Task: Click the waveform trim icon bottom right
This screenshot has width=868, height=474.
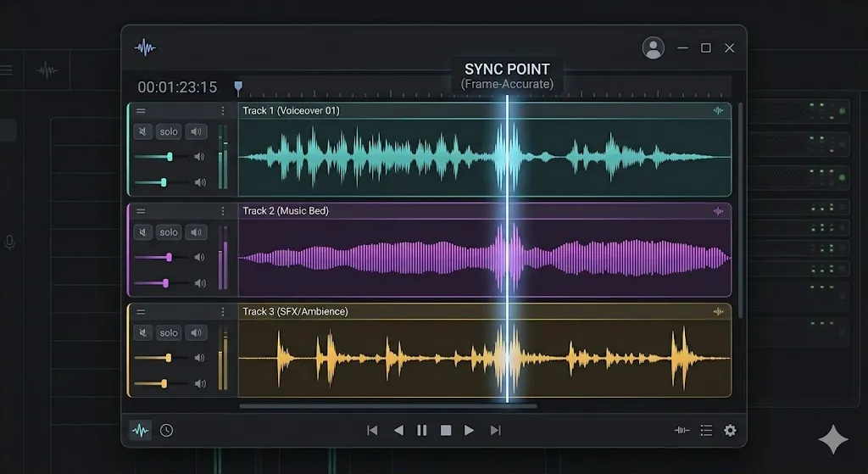Action: coord(682,430)
